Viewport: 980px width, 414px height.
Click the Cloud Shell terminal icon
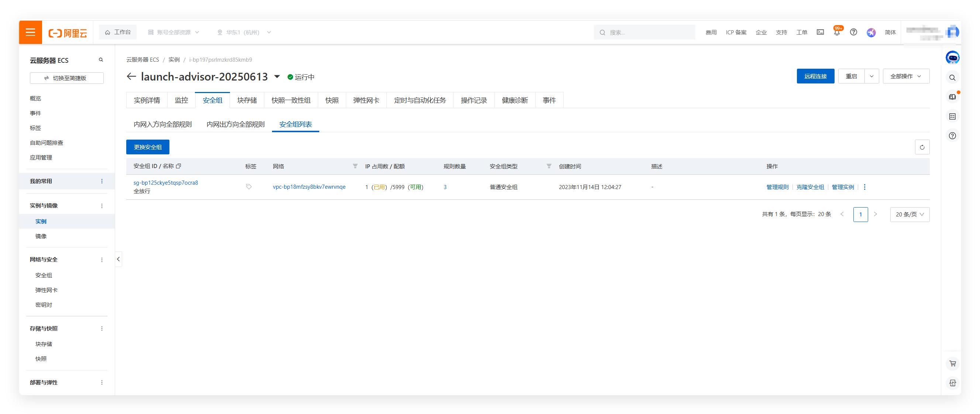click(820, 32)
